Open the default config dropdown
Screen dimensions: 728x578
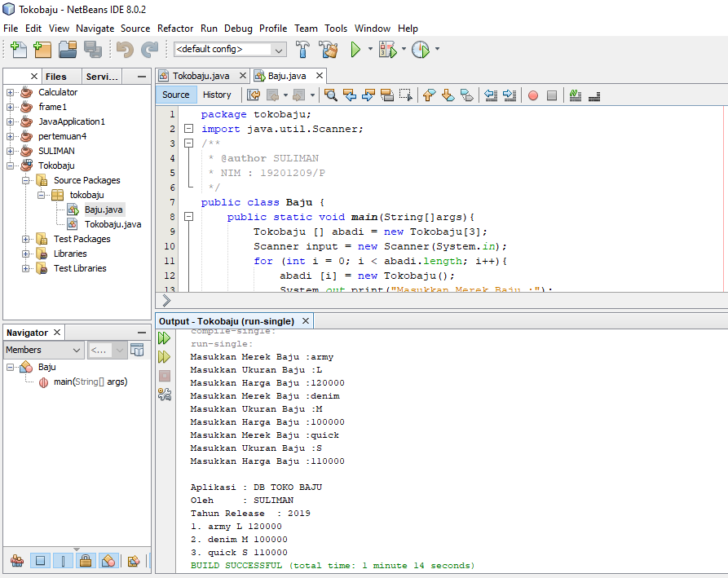click(230, 50)
